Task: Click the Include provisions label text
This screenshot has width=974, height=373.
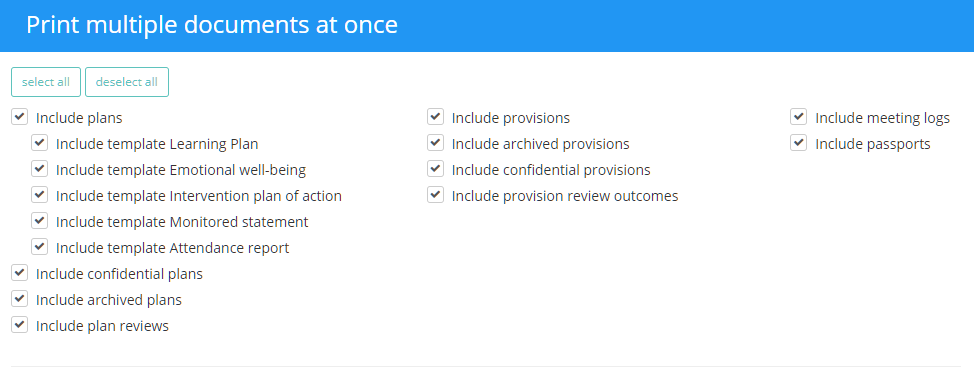Action: 511,118
